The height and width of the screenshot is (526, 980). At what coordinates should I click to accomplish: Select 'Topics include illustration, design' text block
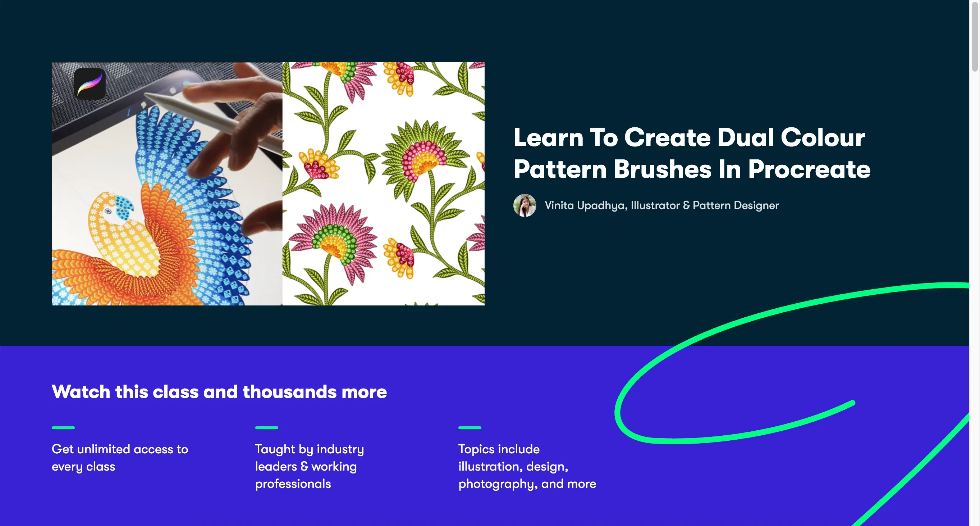(527, 466)
